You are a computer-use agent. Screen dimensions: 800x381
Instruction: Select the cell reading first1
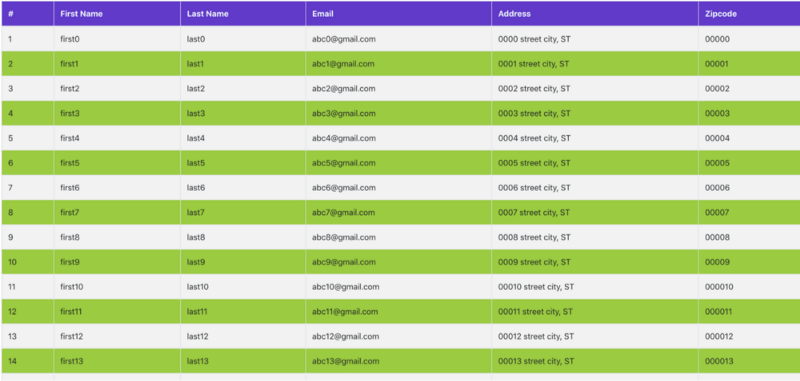click(x=117, y=64)
